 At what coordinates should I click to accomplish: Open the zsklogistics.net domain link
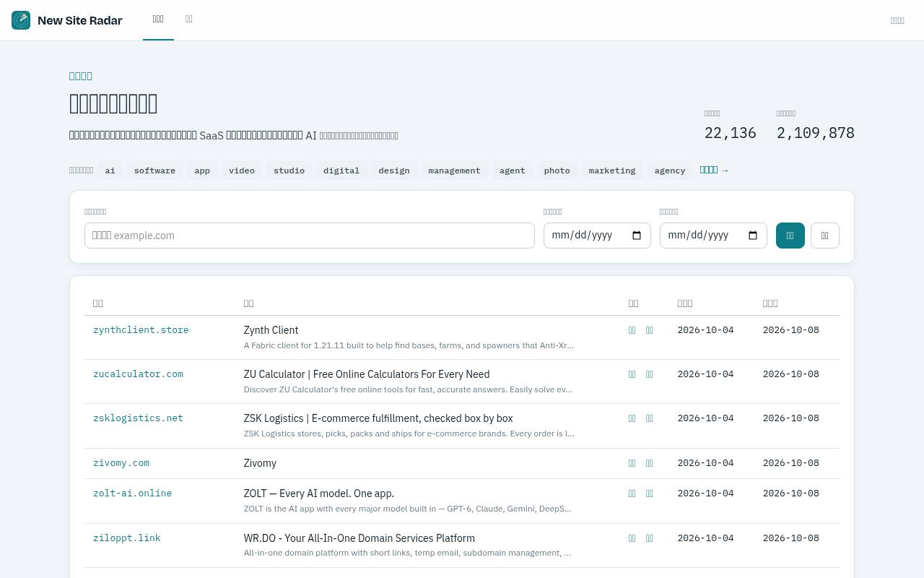point(138,418)
